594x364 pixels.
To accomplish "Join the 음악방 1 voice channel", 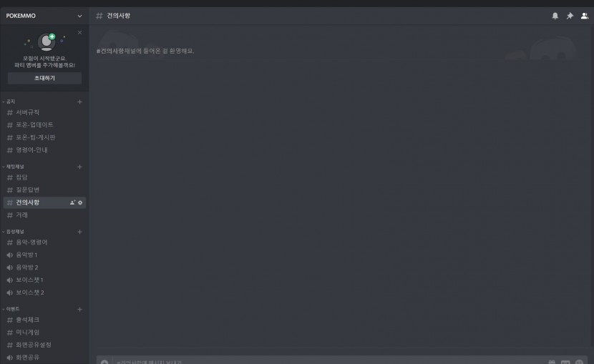I will 44,255.
